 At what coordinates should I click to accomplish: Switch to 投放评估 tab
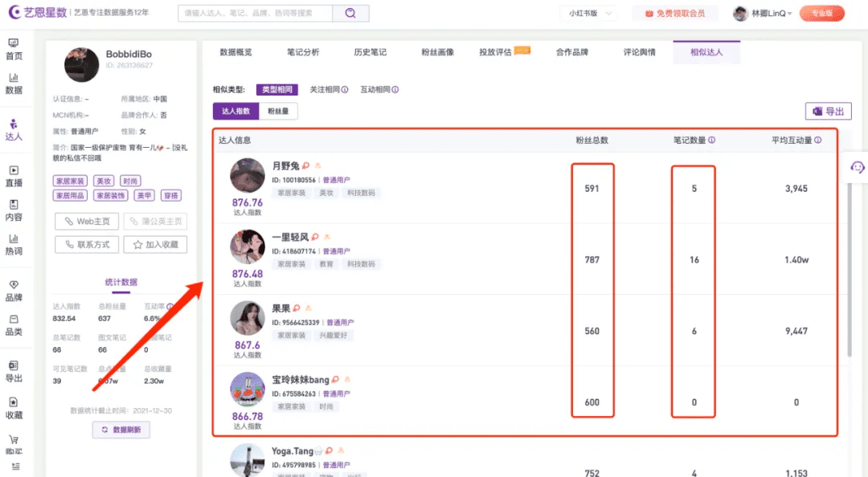pos(495,52)
